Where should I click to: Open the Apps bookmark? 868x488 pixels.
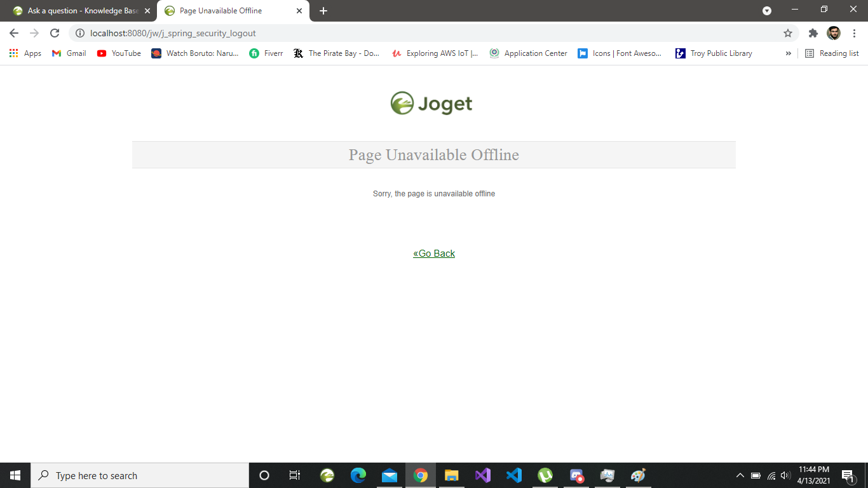click(25, 53)
